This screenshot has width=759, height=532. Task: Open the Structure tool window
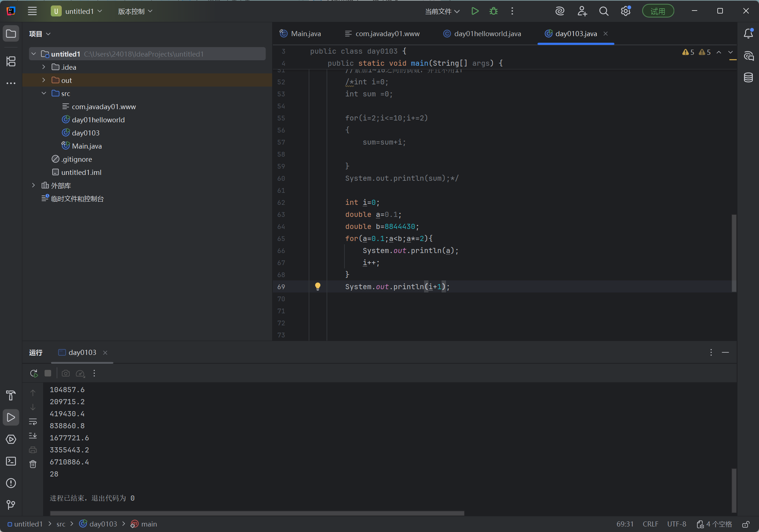[11, 61]
